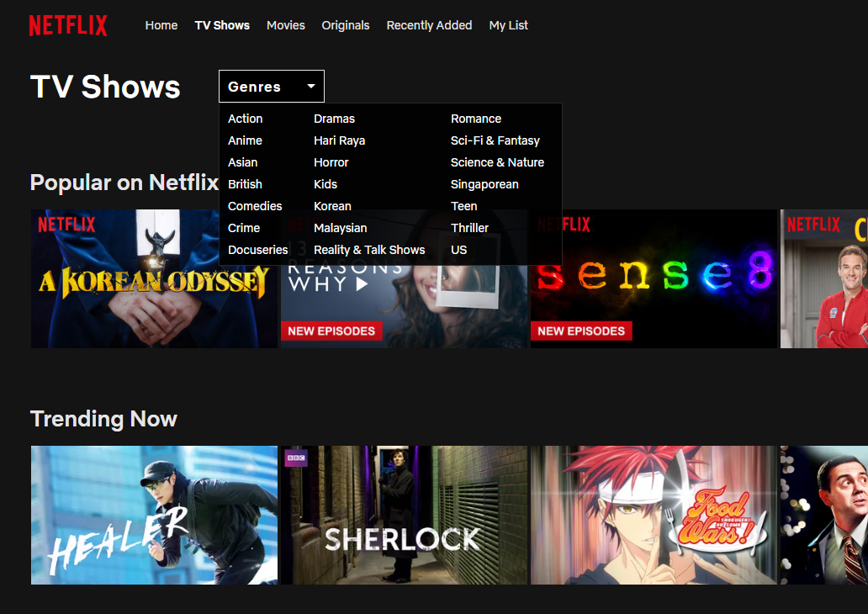This screenshot has width=868, height=614.
Task: Open My List
Action: click(508, 25)
